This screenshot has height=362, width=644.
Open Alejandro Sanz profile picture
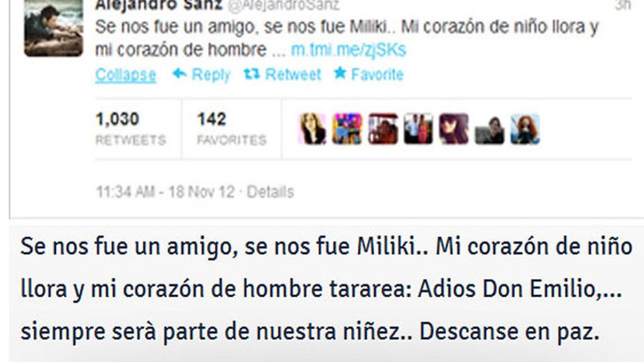53,28
